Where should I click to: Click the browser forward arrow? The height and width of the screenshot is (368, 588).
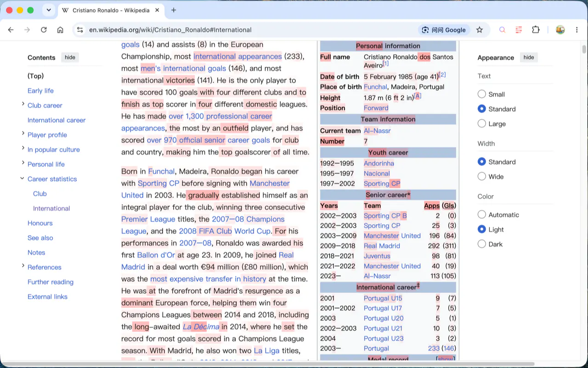(x=27, y=30)
